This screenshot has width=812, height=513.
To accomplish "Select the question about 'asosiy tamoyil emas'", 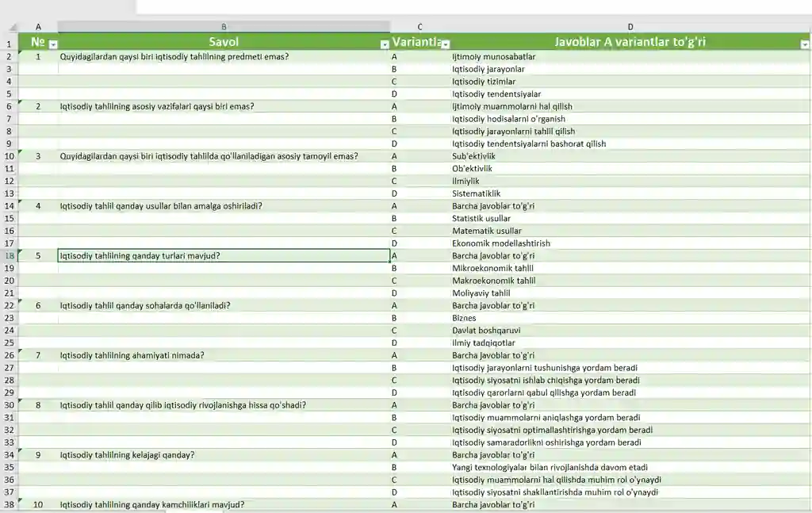I will tap(224, 156).
